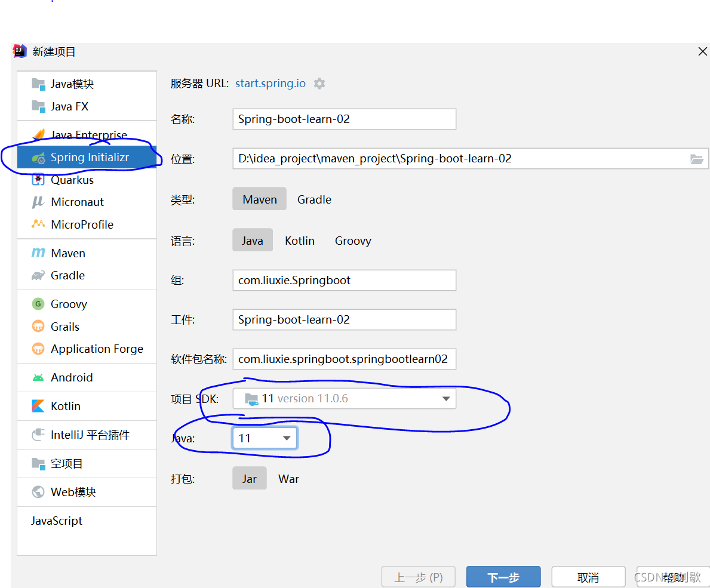Close the 新建项目 dialog
This screenshot has width=710, height=588.
tap(702, 51)
